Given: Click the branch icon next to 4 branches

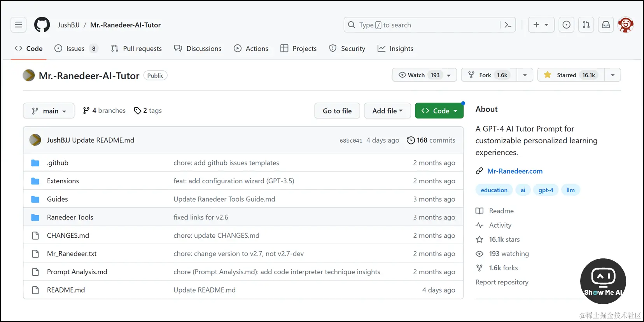Looking at the screenshot, I should [86, 111].
